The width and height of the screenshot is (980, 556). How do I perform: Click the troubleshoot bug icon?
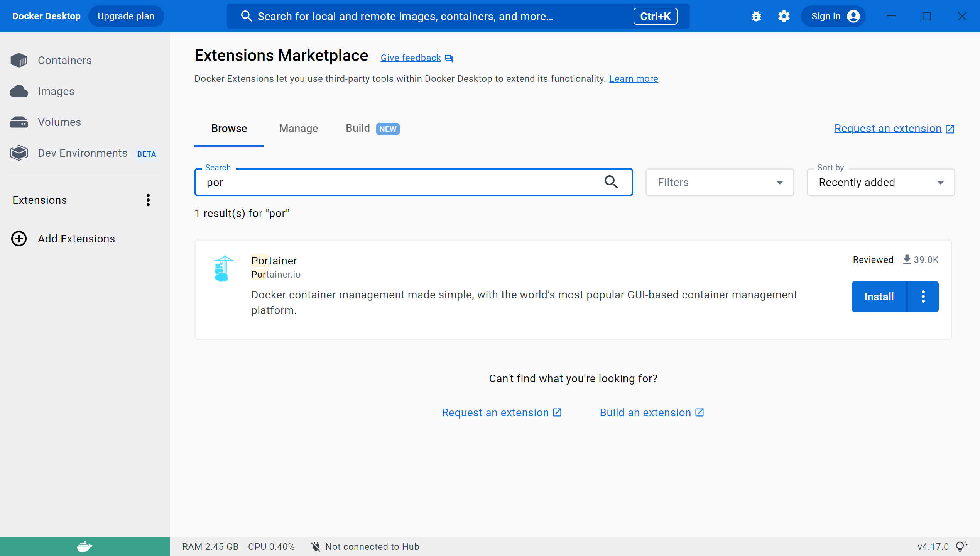(756, 16)
